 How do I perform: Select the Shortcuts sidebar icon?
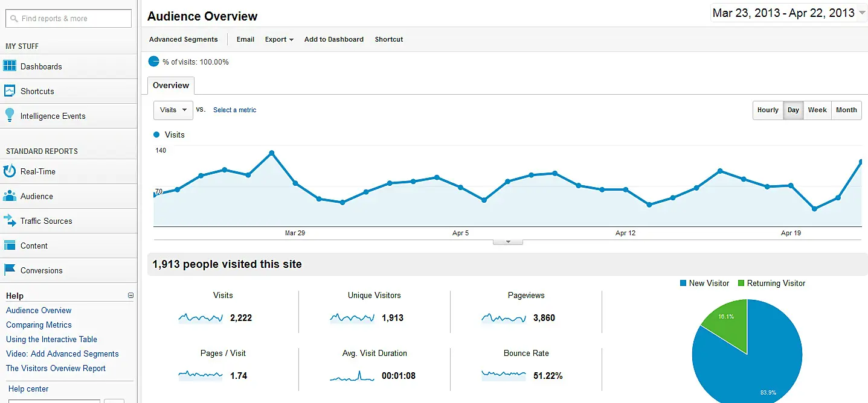tap(37, 90)
